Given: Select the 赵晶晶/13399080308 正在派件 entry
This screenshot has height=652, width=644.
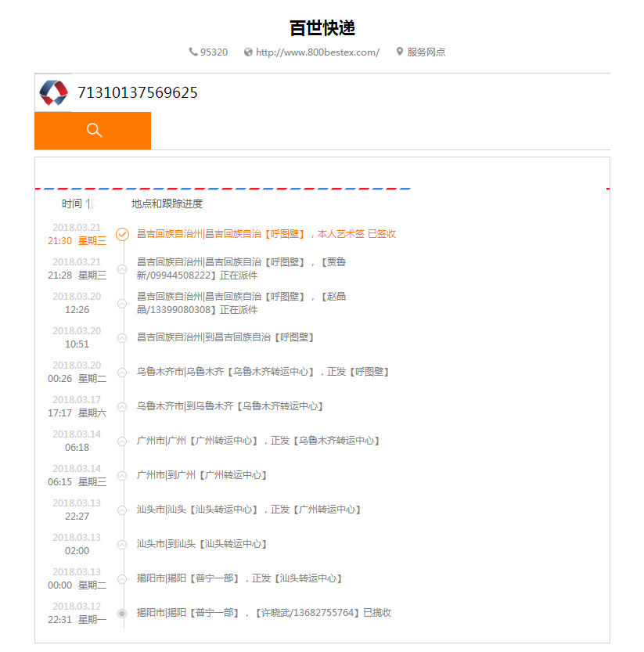Looking at the screenshot, I should tap(241, 303).
